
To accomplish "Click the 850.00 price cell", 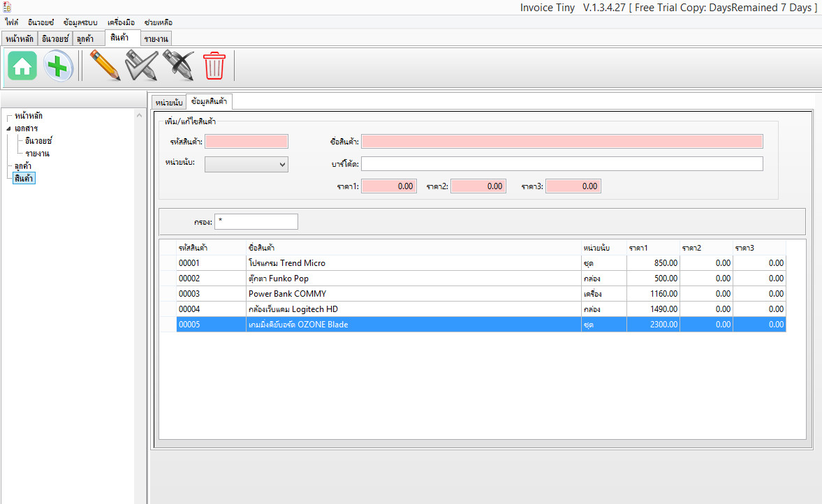I will [x=653, y=263].
